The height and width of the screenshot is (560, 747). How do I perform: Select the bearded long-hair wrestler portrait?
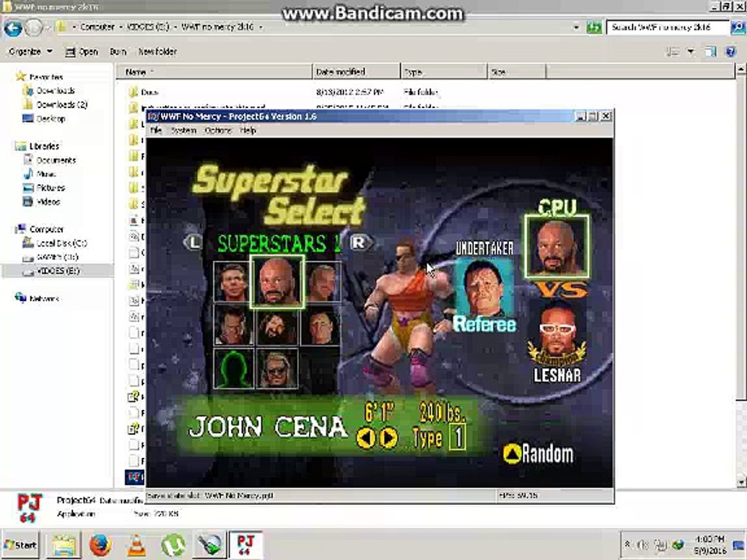tap(277, 326)
